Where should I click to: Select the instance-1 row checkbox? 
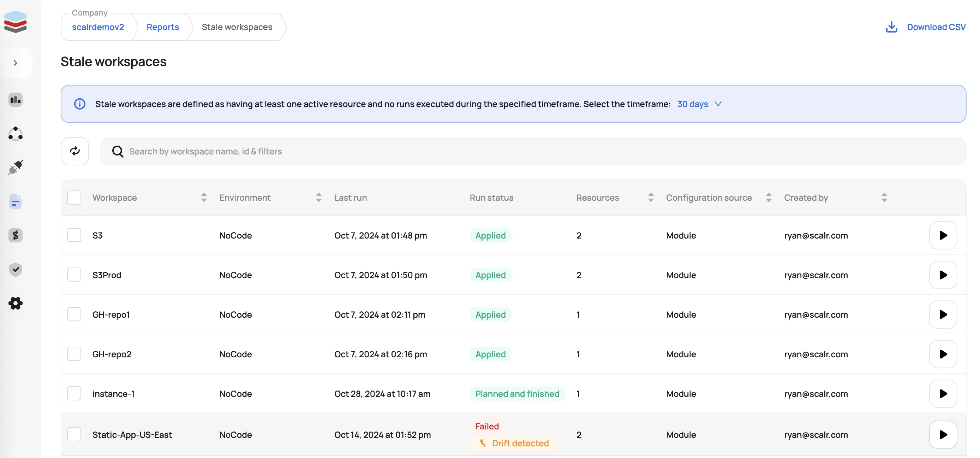(74, 393)
